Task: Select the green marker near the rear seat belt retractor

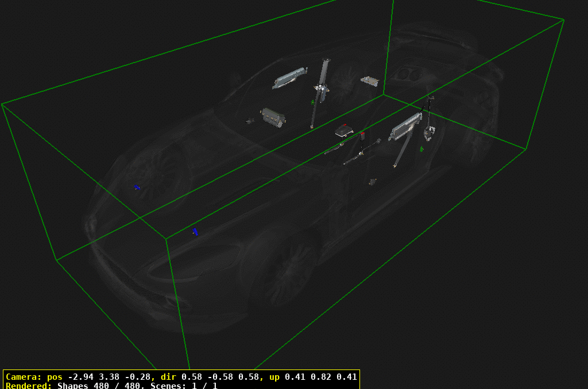Action: 421,149
